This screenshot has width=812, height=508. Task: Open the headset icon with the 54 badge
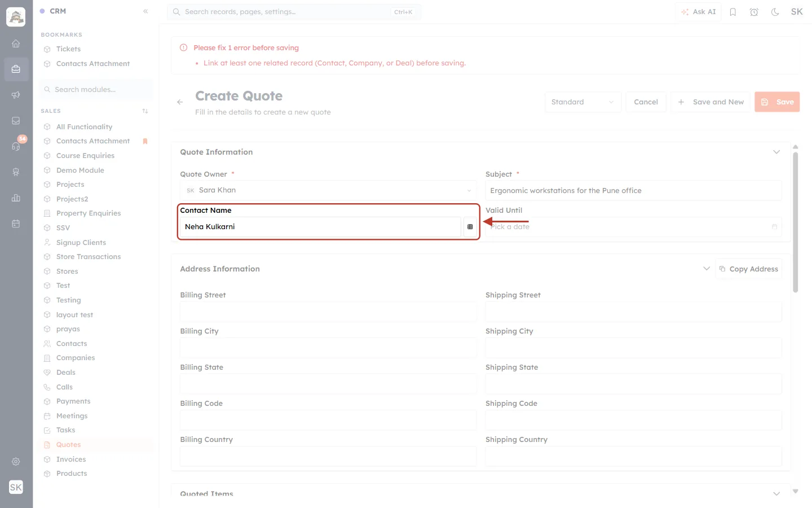[16, 146]
